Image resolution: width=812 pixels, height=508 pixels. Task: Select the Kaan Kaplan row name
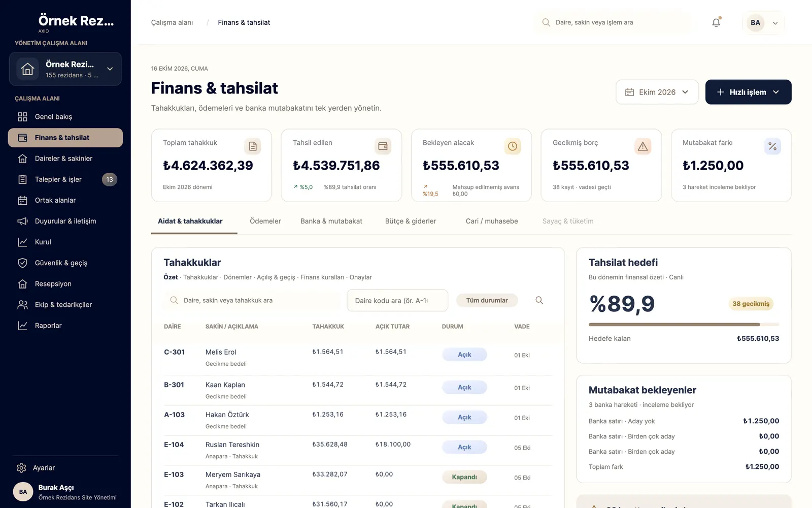click(x=225, y=385)
